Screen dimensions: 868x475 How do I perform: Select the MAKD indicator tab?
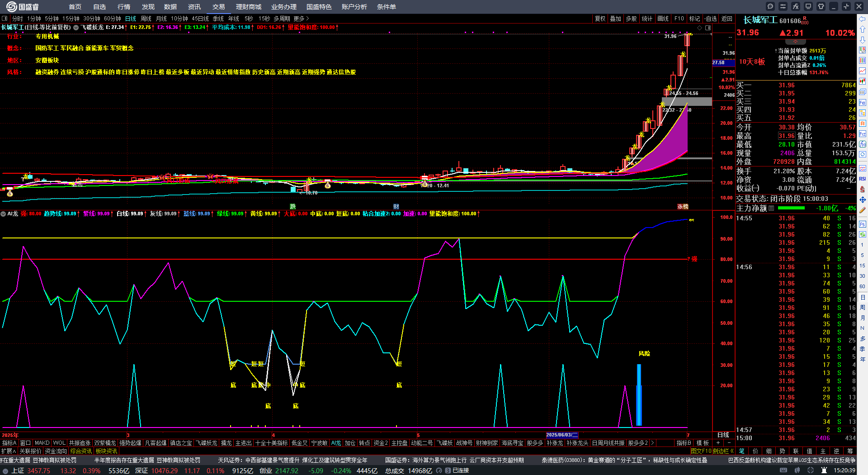pos(42,443)
